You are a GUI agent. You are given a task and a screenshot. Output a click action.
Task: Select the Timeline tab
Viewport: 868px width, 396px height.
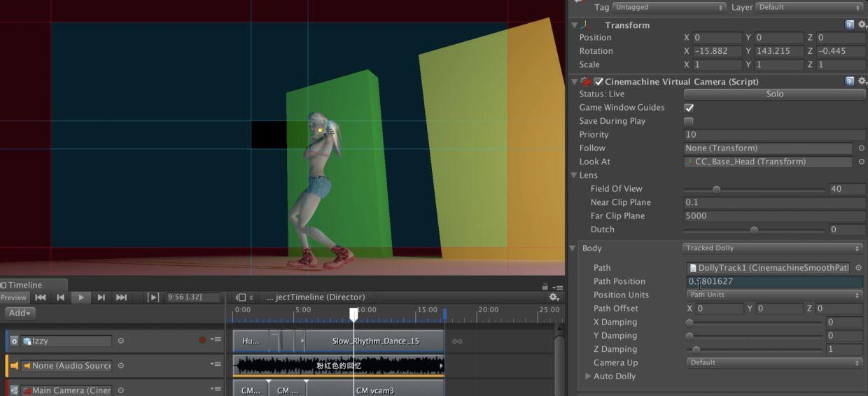(x=25, y=285)
